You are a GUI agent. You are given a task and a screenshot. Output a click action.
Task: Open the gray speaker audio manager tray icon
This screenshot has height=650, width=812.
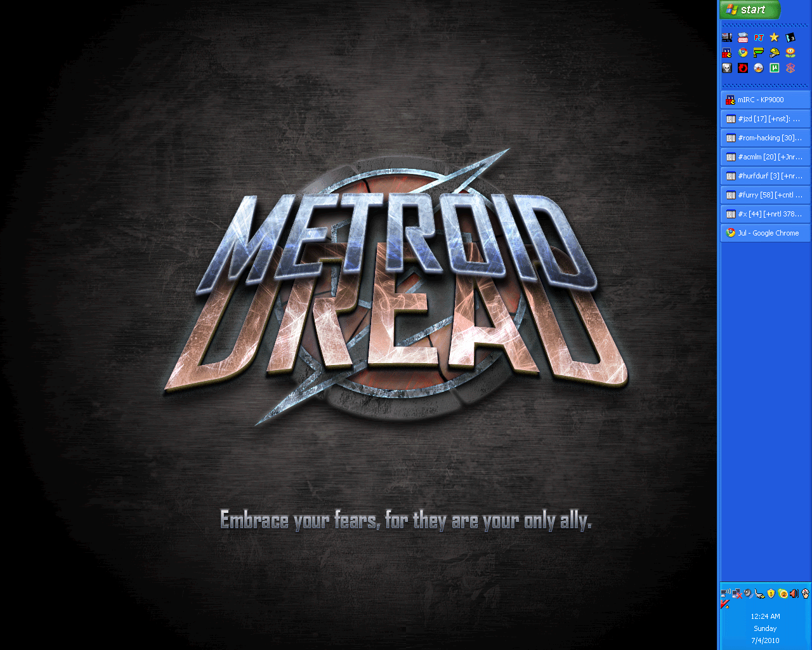pyautogui.click(x=748, y=594)
